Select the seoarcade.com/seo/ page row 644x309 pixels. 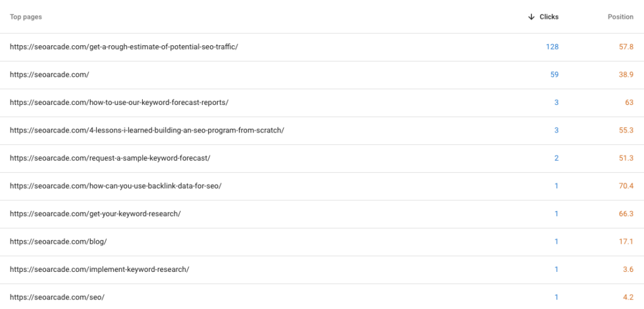(x=322, y=296)
